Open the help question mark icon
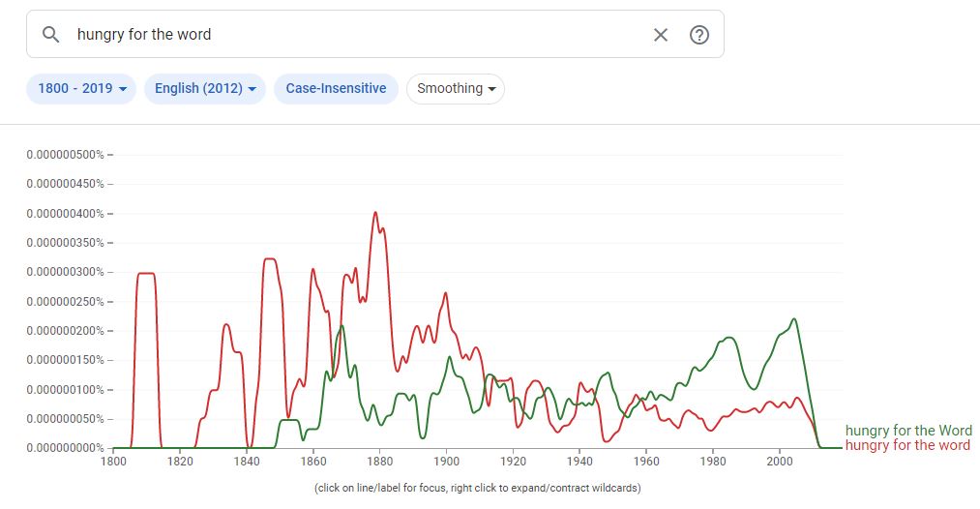 tap(699, 35)
